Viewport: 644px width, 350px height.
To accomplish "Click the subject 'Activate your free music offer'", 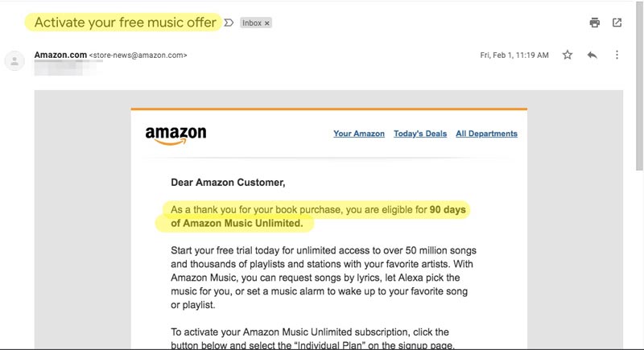I will coord(126,23).
